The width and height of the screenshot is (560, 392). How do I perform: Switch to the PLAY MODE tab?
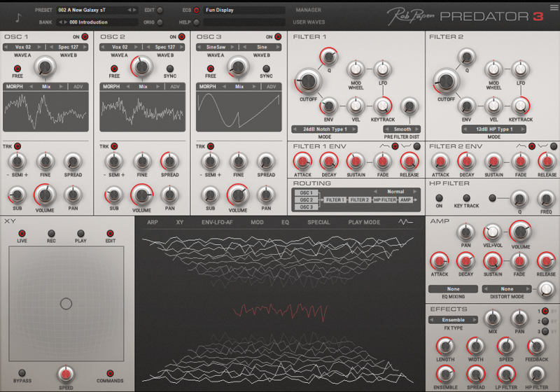[364, 222]
